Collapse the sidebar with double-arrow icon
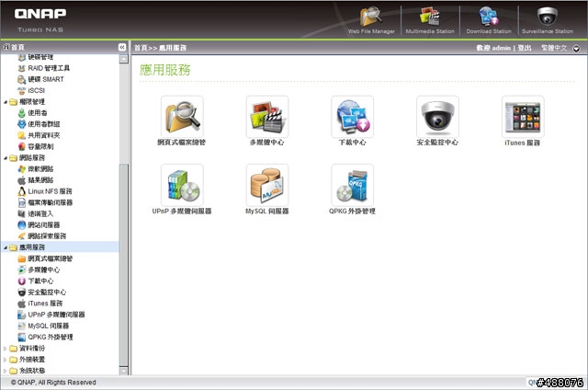Viewport: 588px width, 390px height. coord(122,47)
